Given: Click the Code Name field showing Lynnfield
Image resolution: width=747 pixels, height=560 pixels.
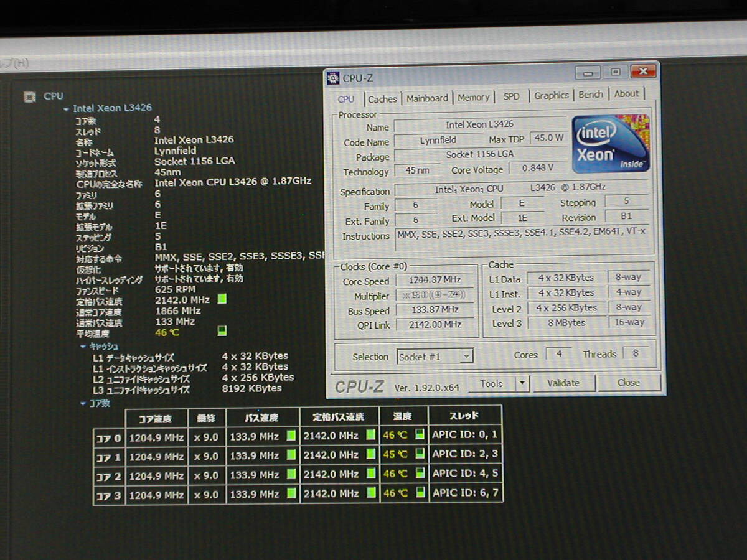Looking at the screenshot, I should tap(438, 141).
